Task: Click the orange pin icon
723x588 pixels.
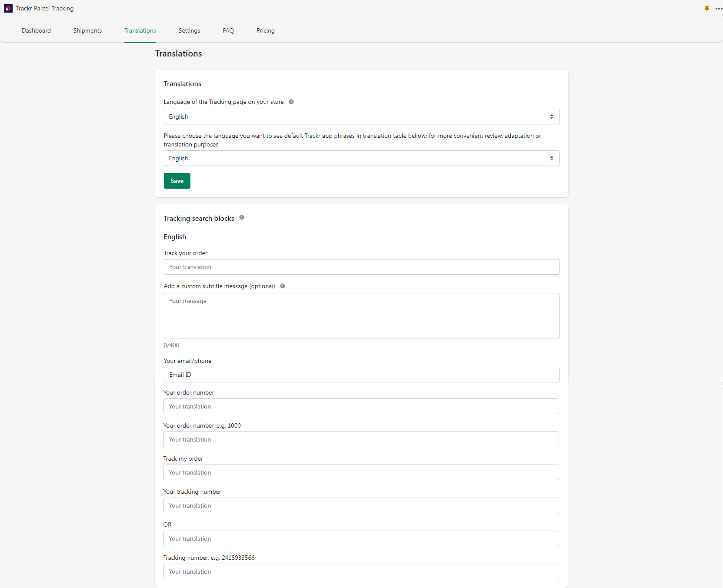Action: click(x=706, y=9)
